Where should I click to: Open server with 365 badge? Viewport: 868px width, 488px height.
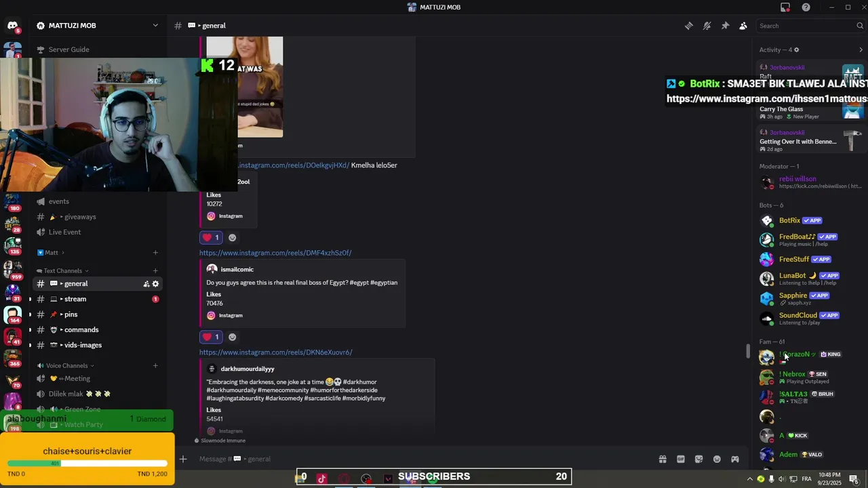click(x=12, y=357)
